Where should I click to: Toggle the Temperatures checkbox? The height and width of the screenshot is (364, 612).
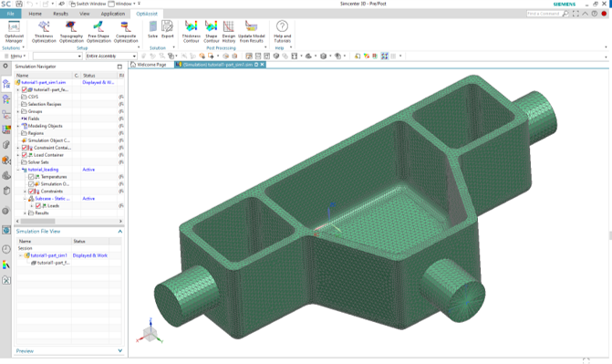(32, 177)
